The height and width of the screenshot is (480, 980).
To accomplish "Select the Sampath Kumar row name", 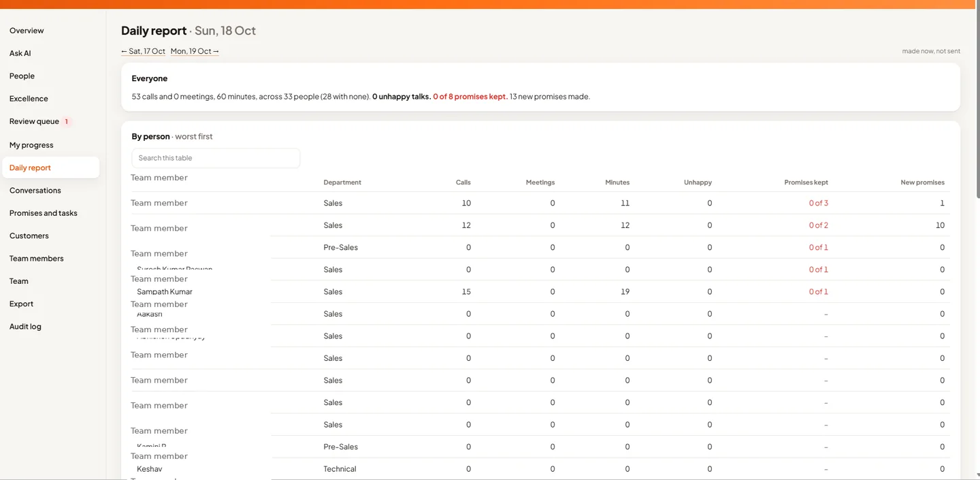I will click(165, 291).
